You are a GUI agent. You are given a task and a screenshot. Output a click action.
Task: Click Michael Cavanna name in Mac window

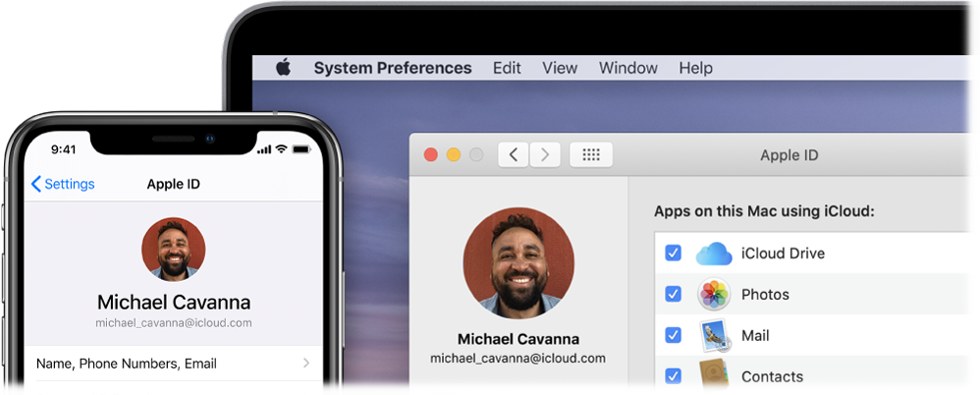point(518,339)
